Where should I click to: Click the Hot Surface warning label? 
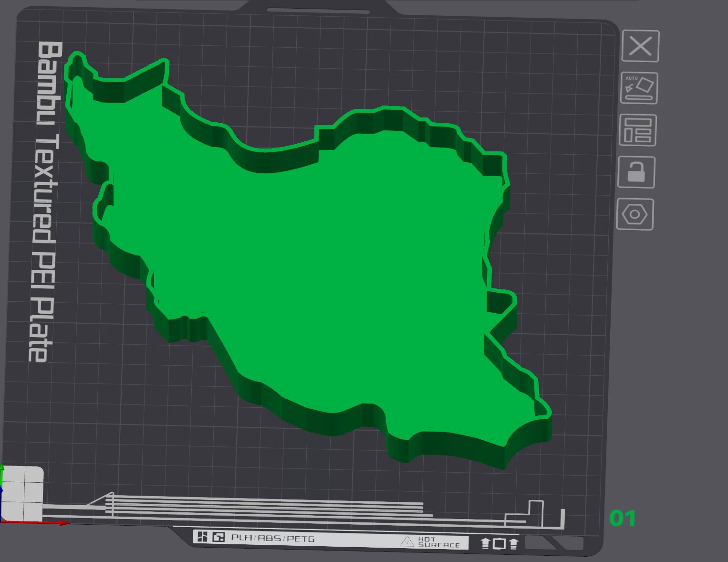[431, 542]
